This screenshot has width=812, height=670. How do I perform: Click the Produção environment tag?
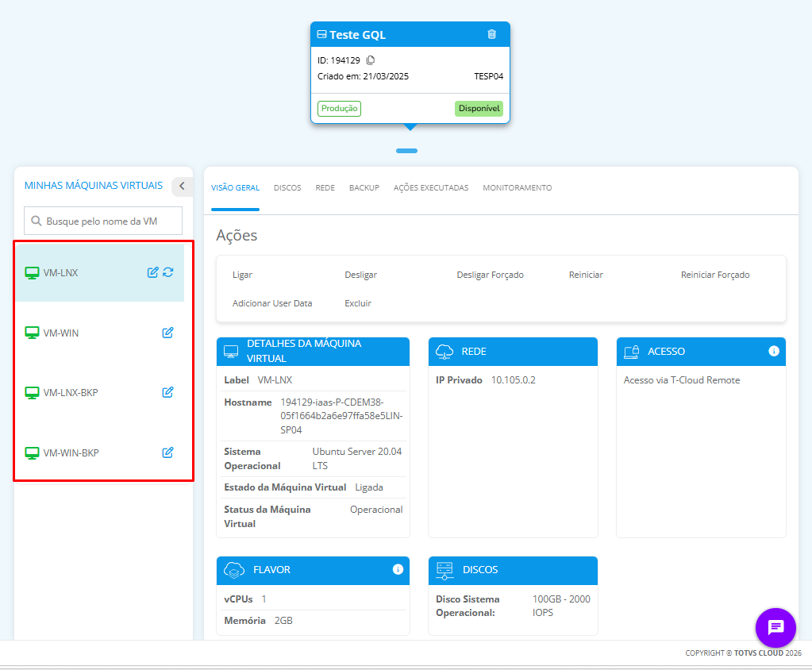(339, 108)
